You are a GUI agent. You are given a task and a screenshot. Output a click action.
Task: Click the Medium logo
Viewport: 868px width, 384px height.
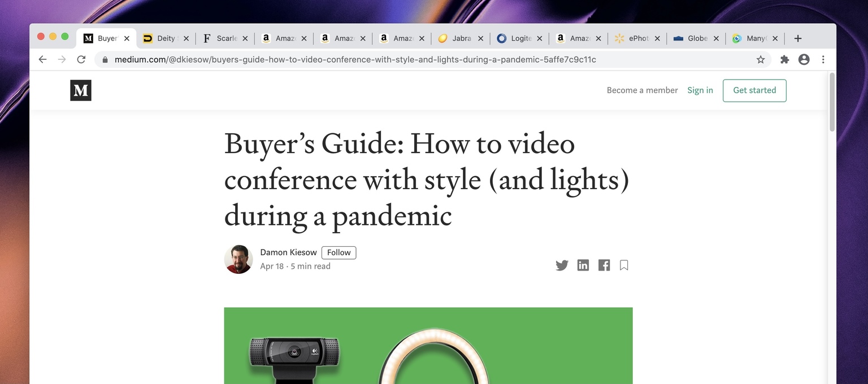pos(81,90)
